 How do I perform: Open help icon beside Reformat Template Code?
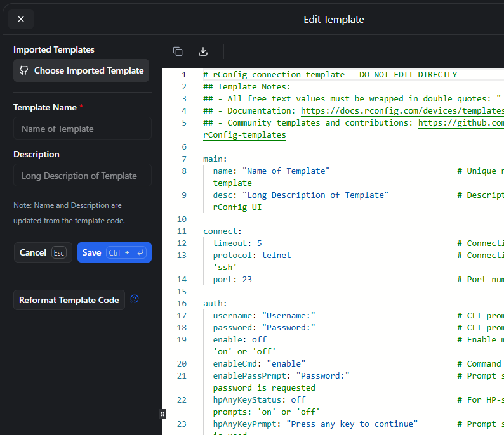coord(135,299)
